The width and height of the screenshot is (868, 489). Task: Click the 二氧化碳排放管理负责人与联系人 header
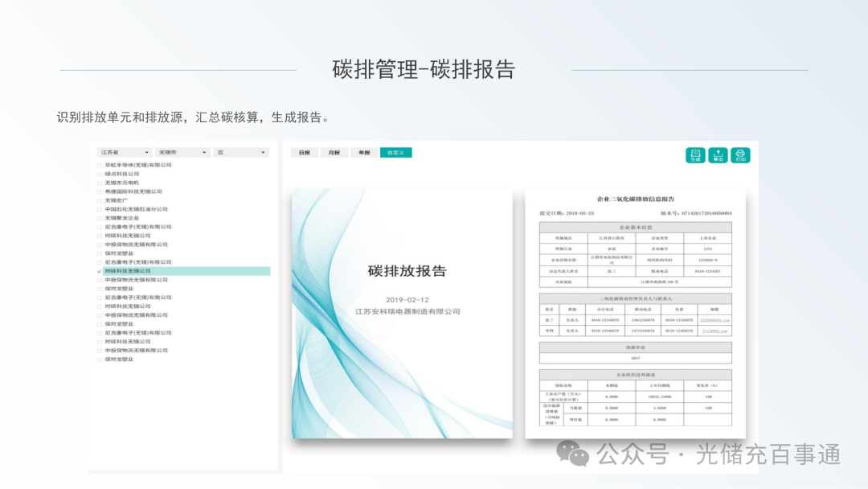tap(636, 298)
